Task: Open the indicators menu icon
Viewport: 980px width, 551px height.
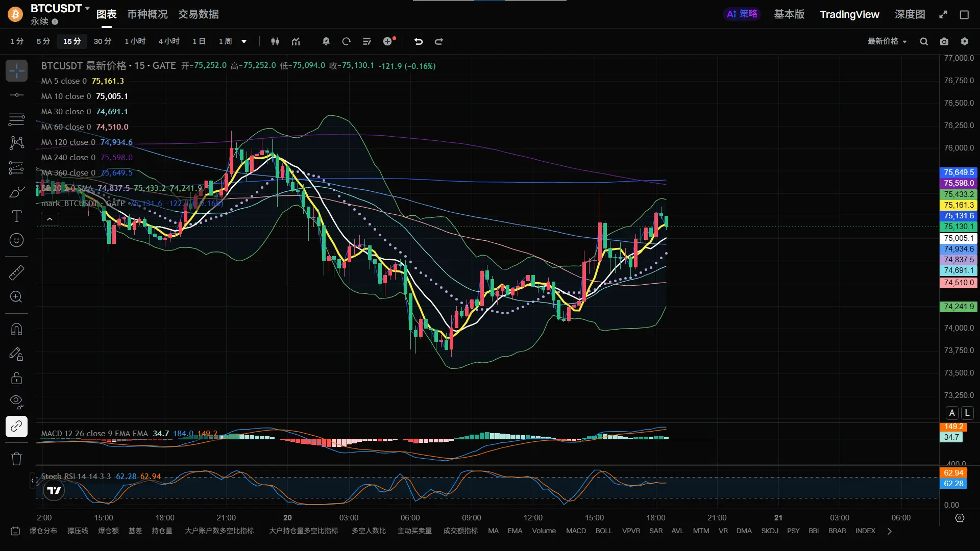Action: tap(296, 41)
